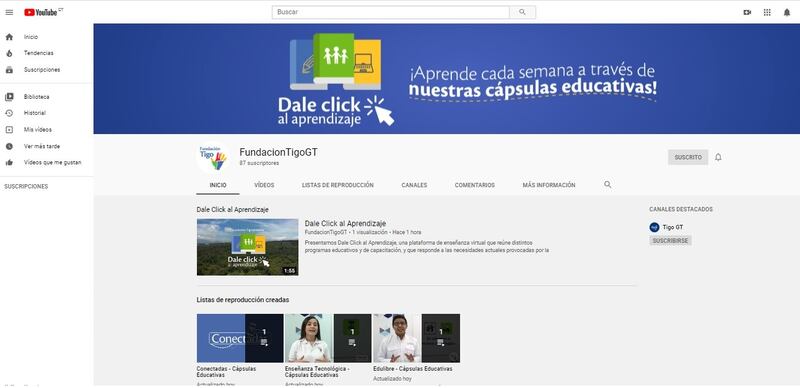Screen dimensions: 800x388
Task: Click the Tendencias flame icon
Action: click(9, 53)
